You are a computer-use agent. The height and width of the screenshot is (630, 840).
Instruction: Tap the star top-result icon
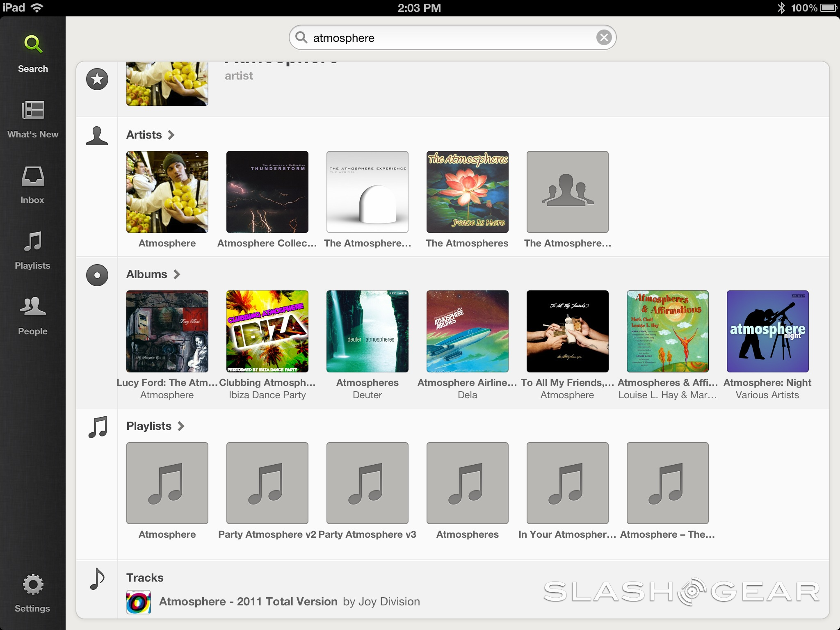97,79
